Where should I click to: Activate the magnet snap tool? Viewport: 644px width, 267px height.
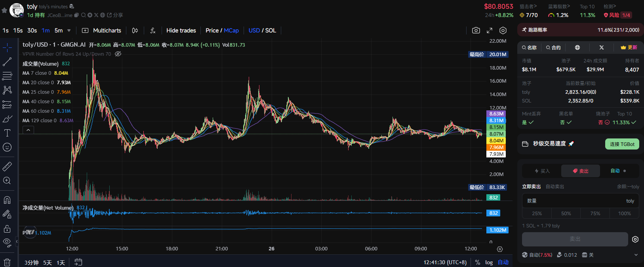(x=7, y=200)
